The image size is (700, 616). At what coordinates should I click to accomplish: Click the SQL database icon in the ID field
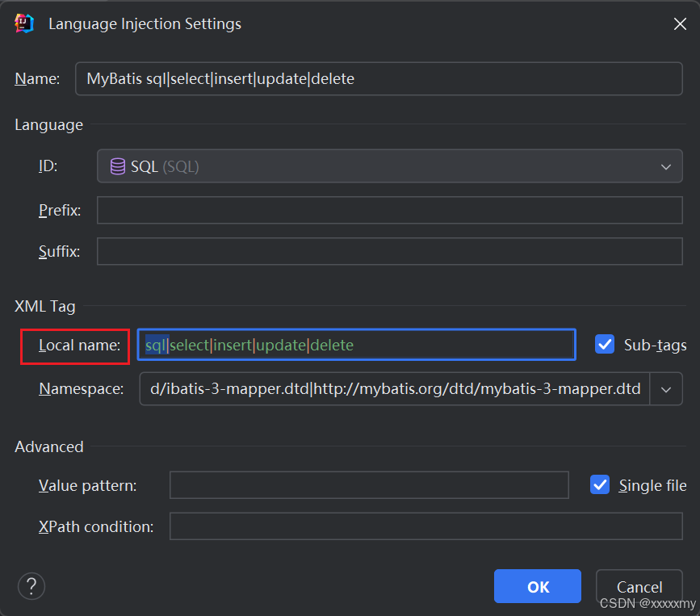[x=117, y=166]
